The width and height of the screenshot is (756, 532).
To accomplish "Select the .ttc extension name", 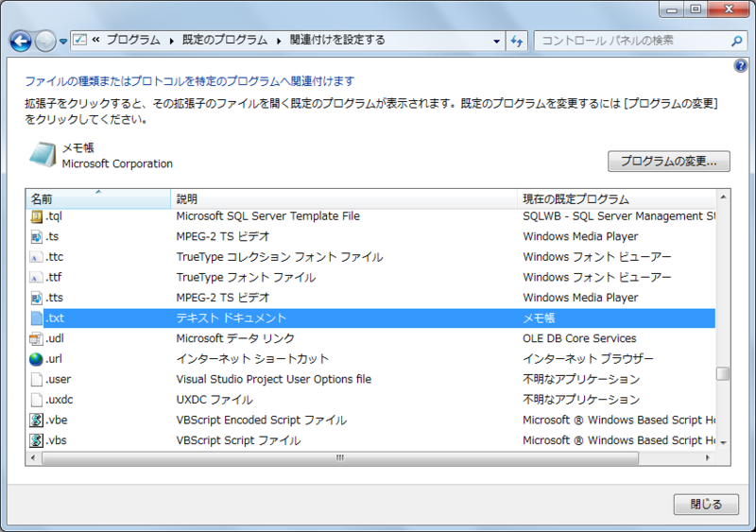I will [x=55, y=257].
